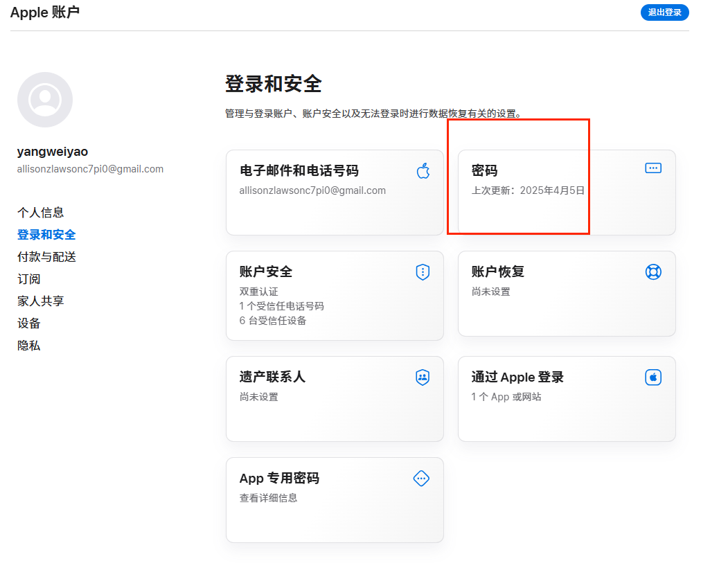Click the profile avatar picture
Image resolution: width=728 pixels, height=570 pixels.
pos(45,100)
